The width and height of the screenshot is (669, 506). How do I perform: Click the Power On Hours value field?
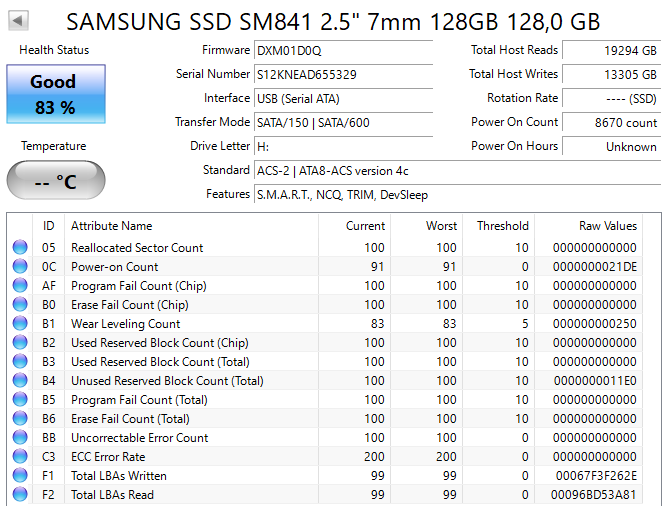[x=610, y=146]
